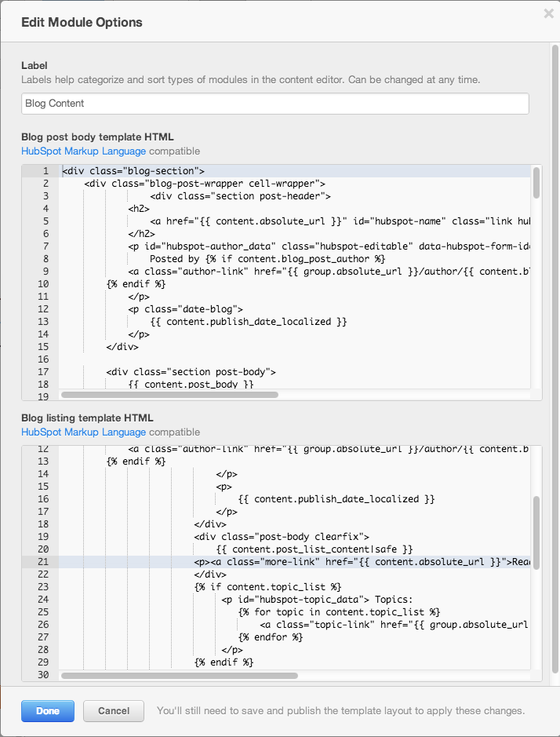560x737 pixels.
Task: Click the Done button
Action: tap(47, 710)
